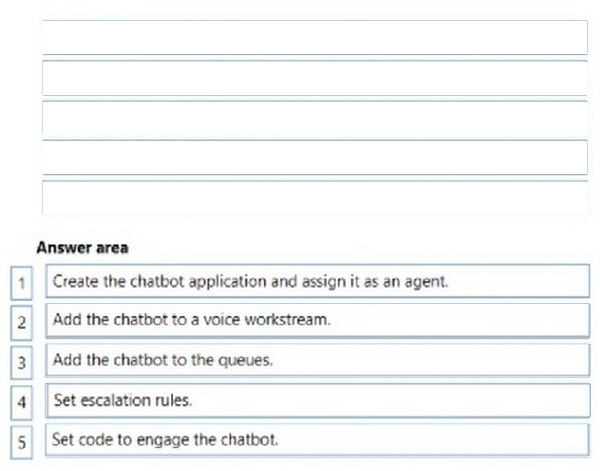Click the bottom empty answer slot above Answer area

click(315, 198)
